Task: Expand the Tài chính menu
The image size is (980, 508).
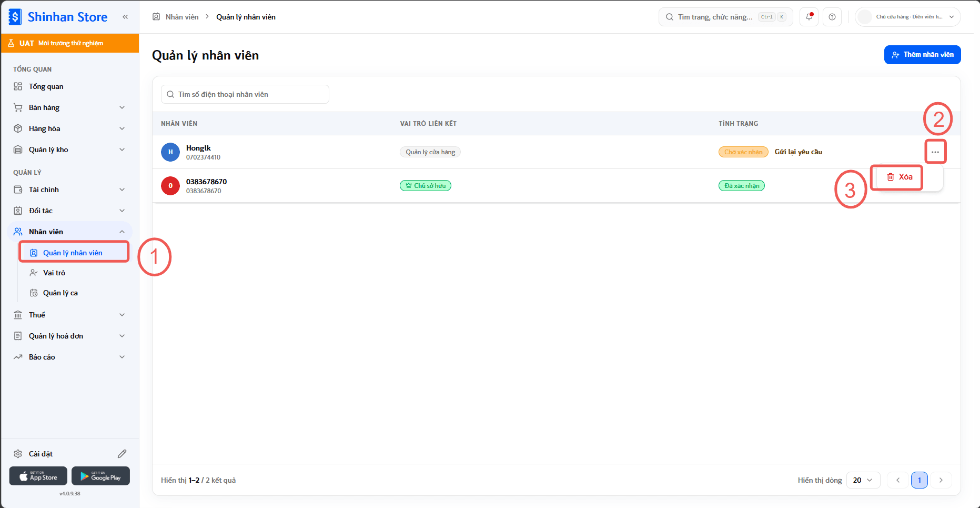Action: [69, 190]
